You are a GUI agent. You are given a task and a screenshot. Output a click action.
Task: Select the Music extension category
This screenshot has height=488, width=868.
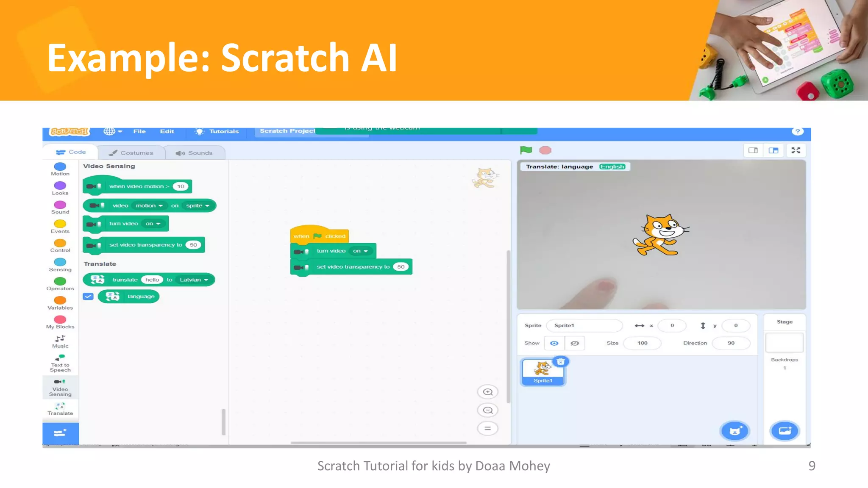(x=60, y=341)
